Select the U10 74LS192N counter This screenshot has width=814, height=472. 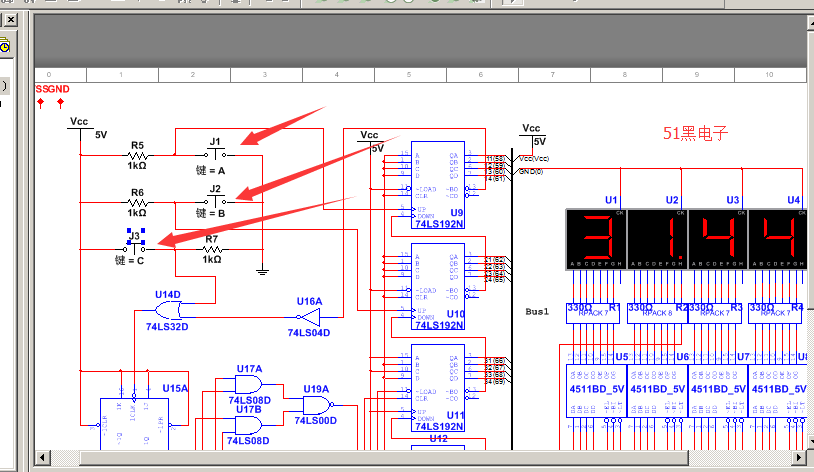438,286
